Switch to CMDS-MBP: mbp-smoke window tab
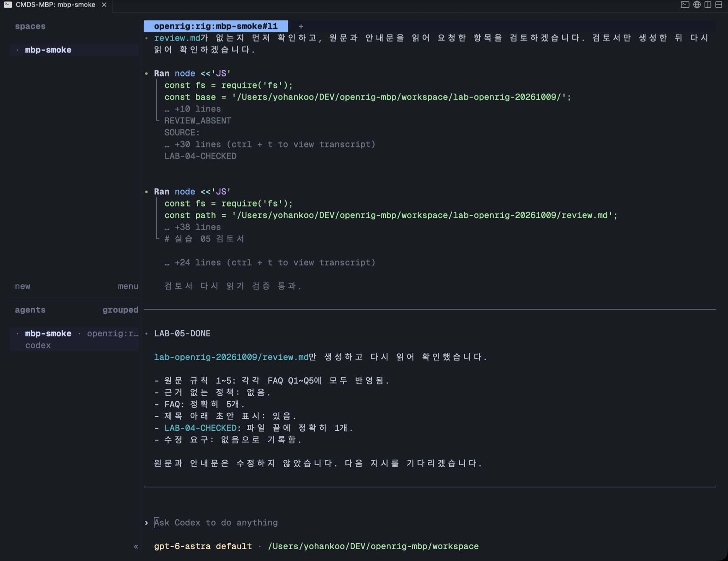This screenshot has height=561, width=728. tap(55, 5)
